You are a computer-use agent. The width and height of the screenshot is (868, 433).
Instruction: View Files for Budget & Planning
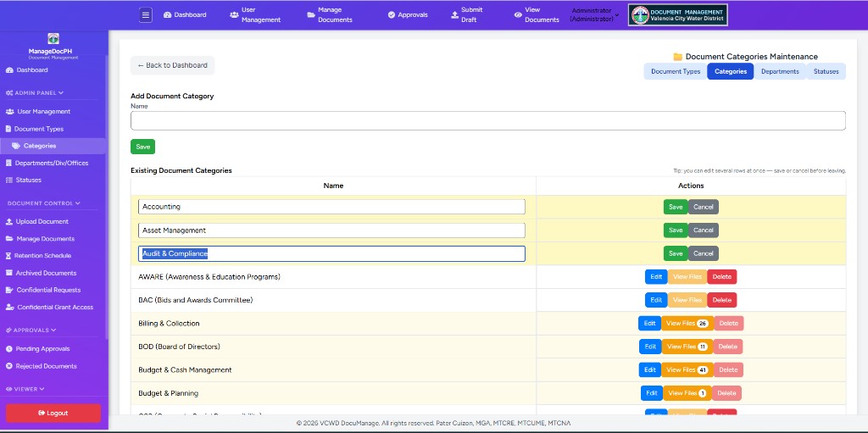687,393
